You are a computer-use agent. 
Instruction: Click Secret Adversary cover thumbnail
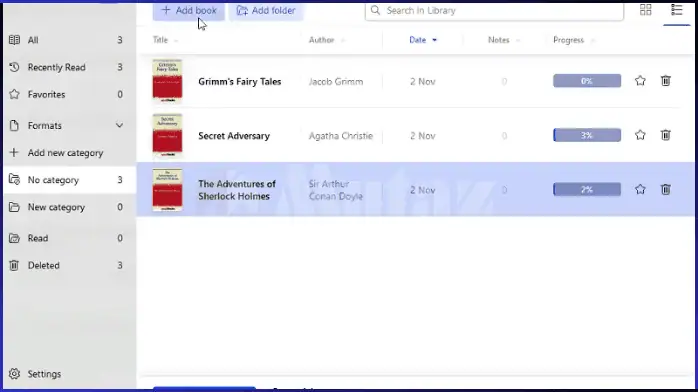(x=167, y=135)
